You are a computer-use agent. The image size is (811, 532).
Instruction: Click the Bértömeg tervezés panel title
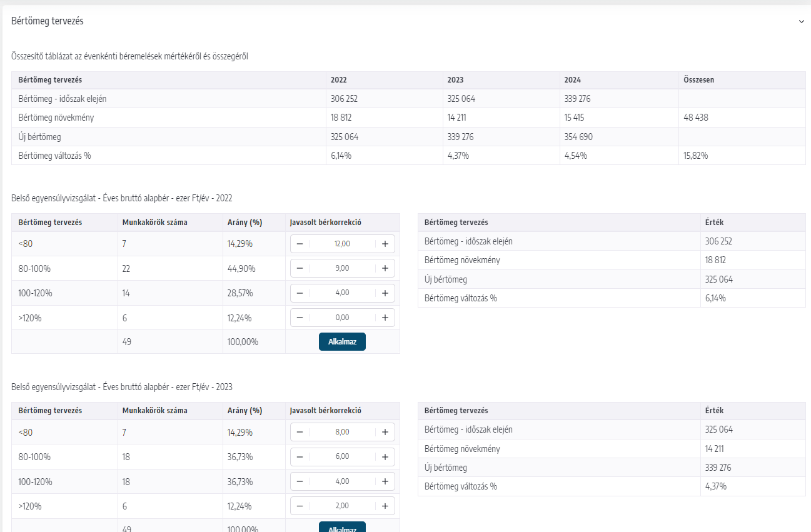48,21
